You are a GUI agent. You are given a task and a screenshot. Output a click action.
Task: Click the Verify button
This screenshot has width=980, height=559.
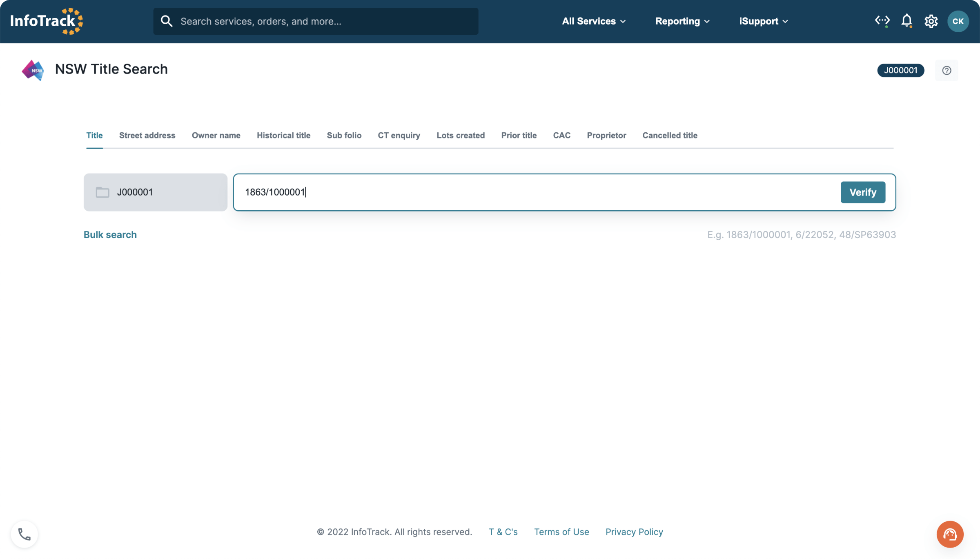(863, 192)
